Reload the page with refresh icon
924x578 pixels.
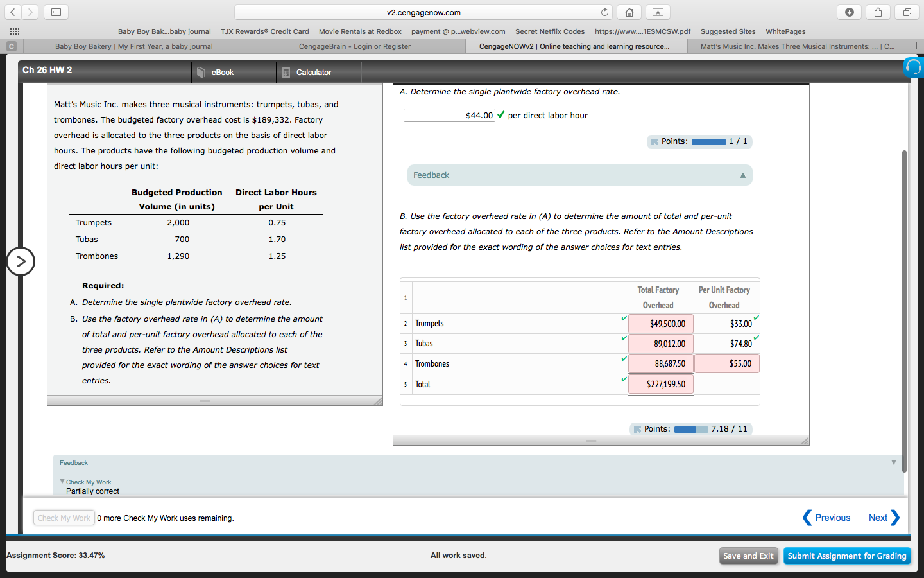coord(604,12)
